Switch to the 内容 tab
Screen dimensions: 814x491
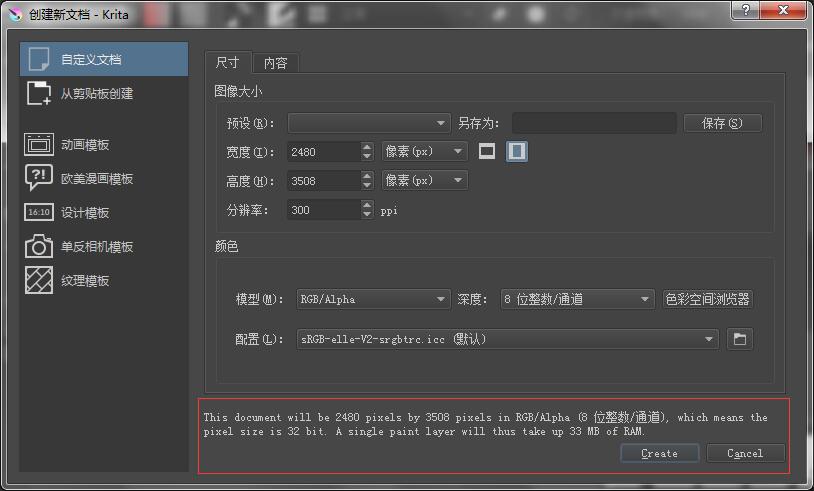point(275,63)
